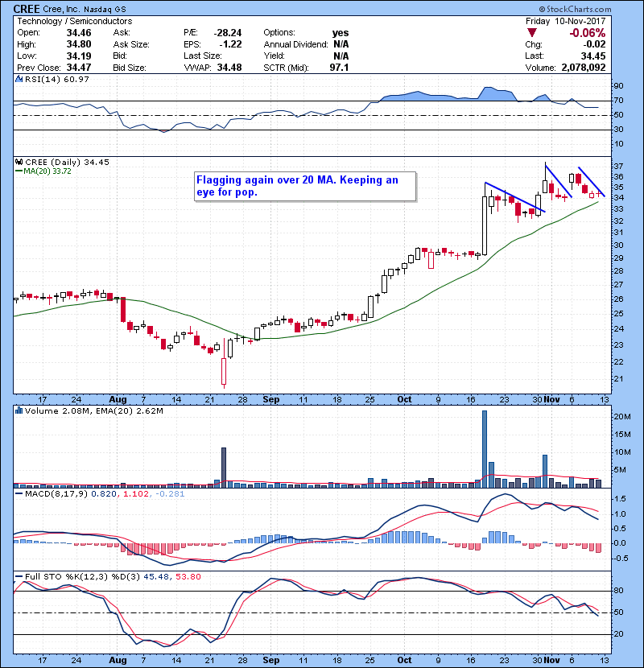Click the 'Nasdaq GS' exchange label
Viewport: 644px width, 668px height.
tap(105, 10)
